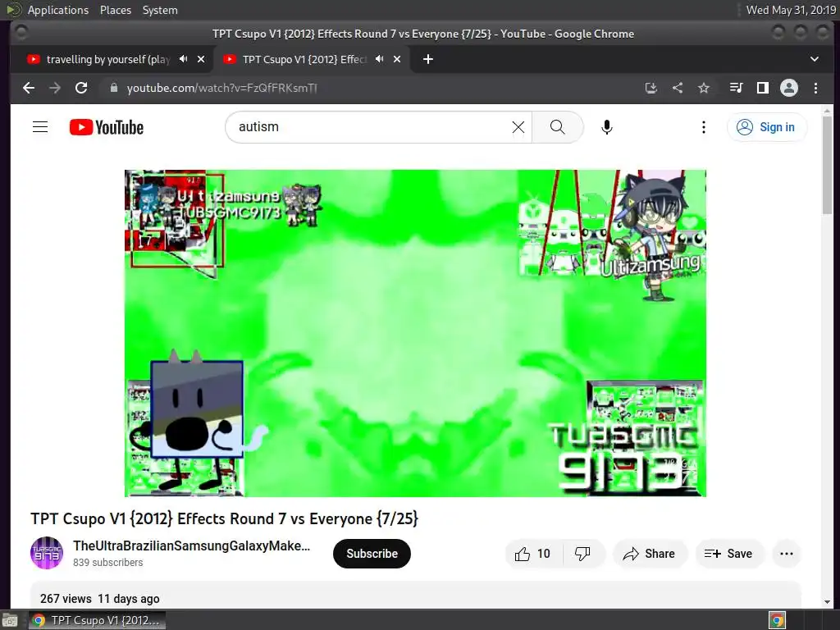This screenshot has height=630, width=840.
Task: Open YouTube hamburger guide menu
Action: (40, 127)
